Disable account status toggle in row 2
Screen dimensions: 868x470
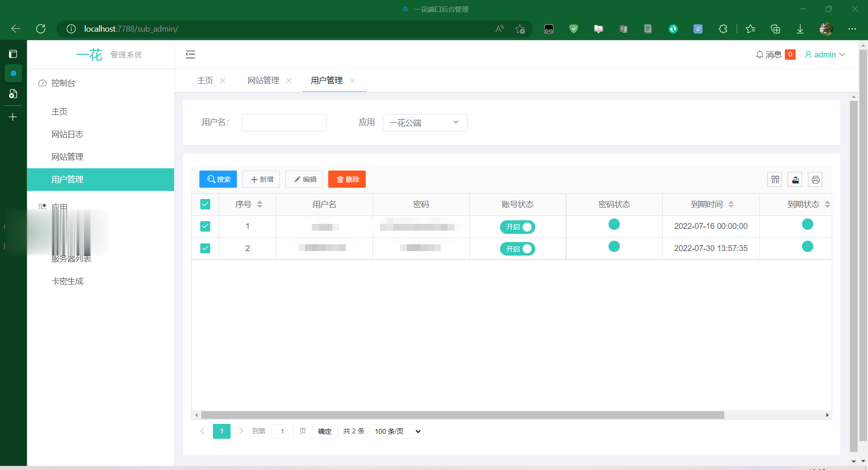tap(517, 249)
